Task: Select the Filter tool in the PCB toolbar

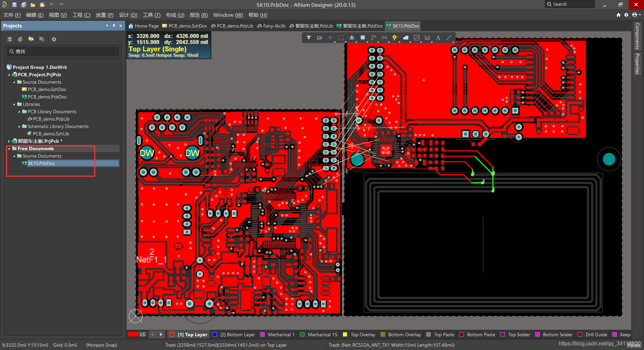Action: pos(309,38)
